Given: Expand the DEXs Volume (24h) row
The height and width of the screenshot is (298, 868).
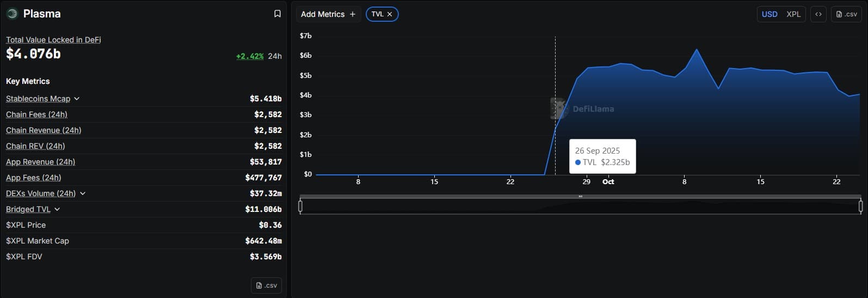Looking at the screenshot, I should 83,193.
